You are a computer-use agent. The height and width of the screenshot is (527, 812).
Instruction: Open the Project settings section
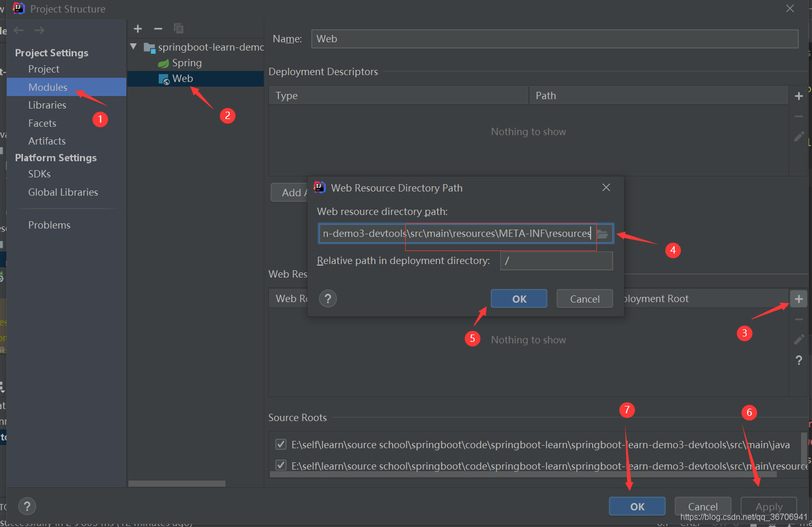pos(44,69)
